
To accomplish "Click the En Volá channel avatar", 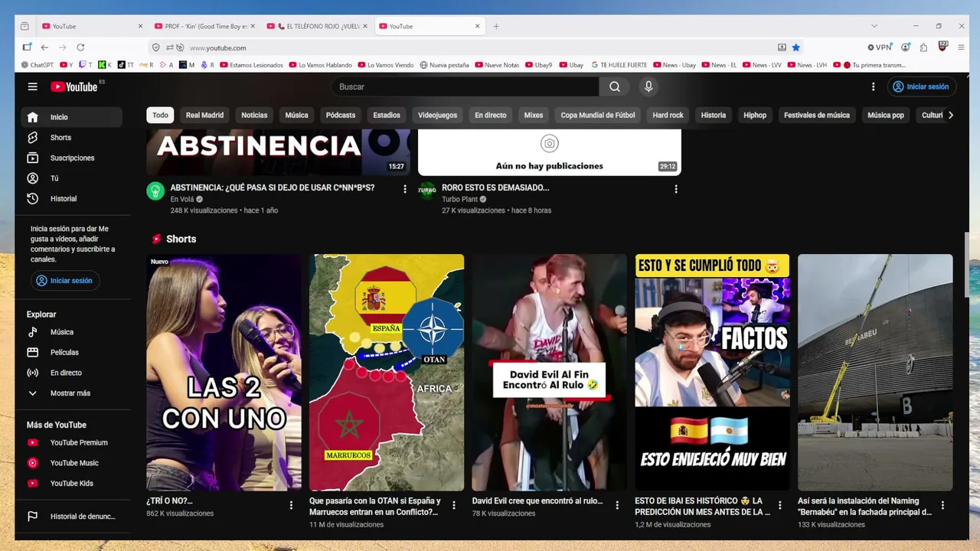I will tap(155, 191).
